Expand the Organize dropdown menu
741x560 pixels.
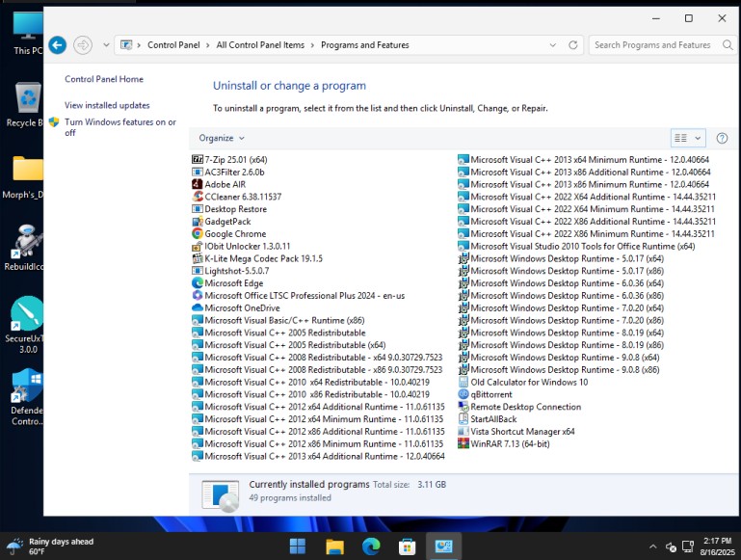[222, 138]
